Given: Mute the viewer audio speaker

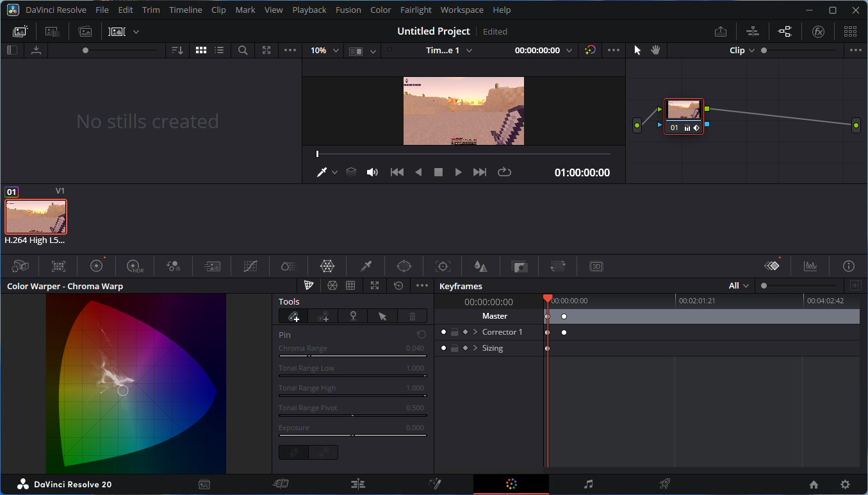Looking at the screenshot, I should click(372, 171).
